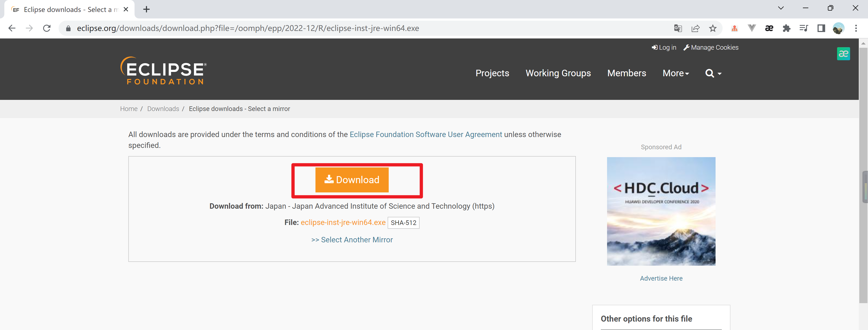View site security lock info
The image size is (868, 330).
pos(68,28)
